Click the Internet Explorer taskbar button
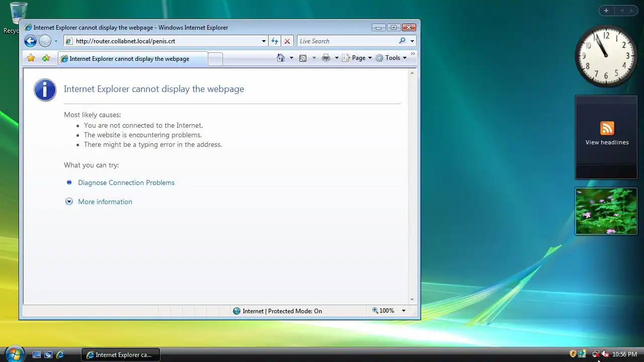 [120, 354]
